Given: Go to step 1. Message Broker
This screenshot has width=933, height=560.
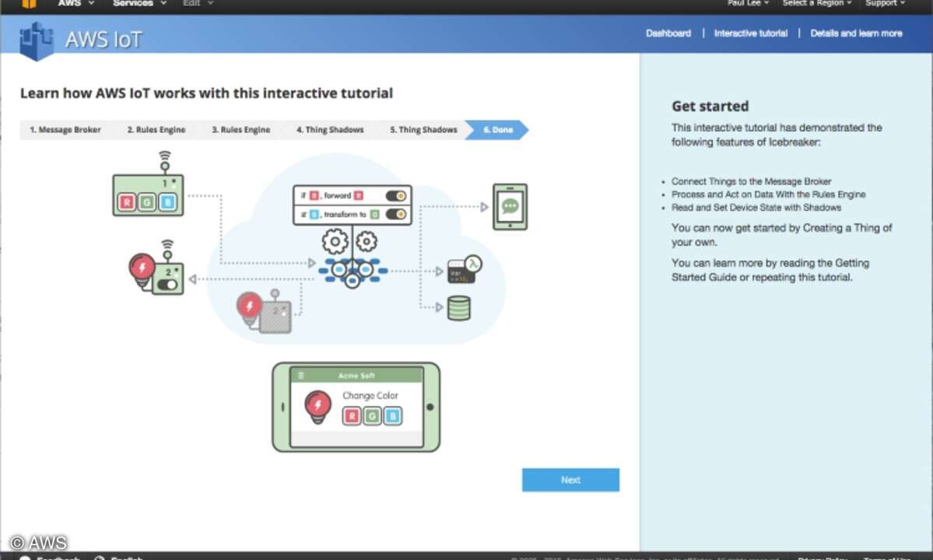Looking at the screenshot, I should click(65, 130).
